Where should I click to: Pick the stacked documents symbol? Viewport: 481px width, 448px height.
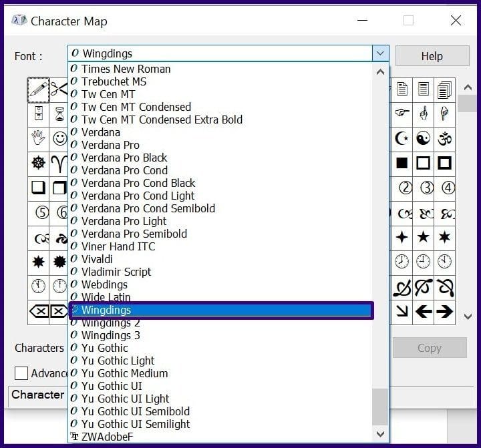click(x=444, y=89)
